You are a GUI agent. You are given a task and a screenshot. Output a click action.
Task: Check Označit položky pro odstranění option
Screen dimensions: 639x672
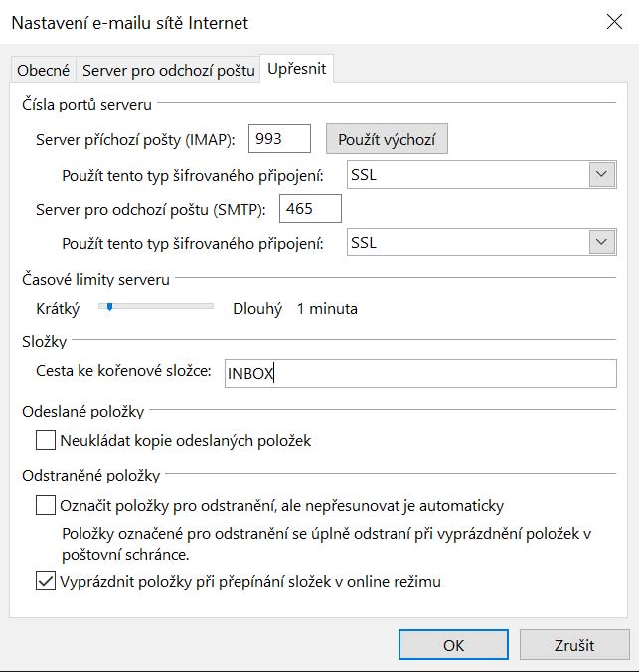46,506
